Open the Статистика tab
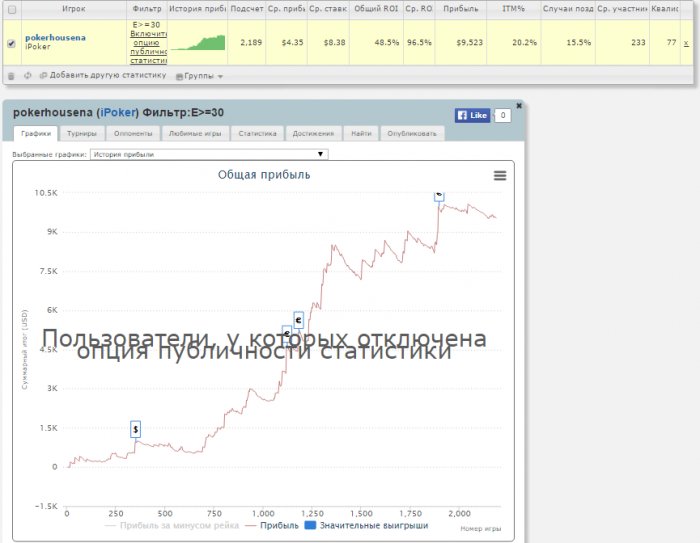The width and height of the screenshot is (700, 543). [x=258, y=134]
